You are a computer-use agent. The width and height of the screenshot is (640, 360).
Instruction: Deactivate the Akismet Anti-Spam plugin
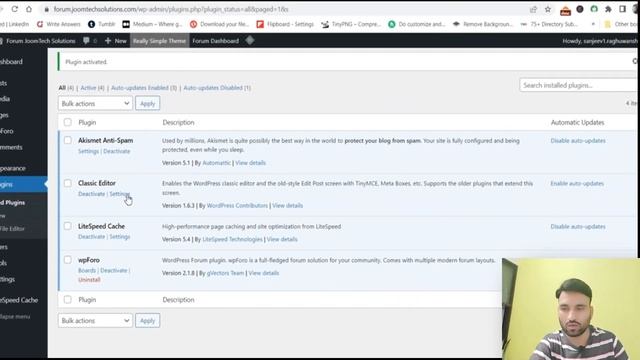pos(117,151)
